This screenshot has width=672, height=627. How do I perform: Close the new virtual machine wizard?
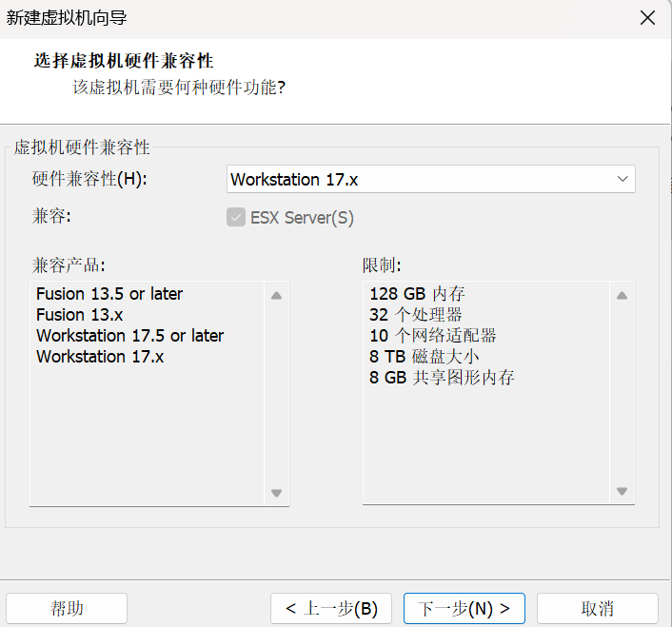[x=647, y=18]
